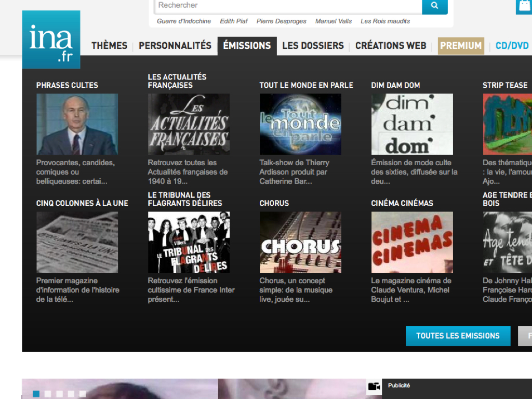The height and width of the screenshot is (399, 532).
Task: Go to the Premium section
Action: [x=461, y=46]
